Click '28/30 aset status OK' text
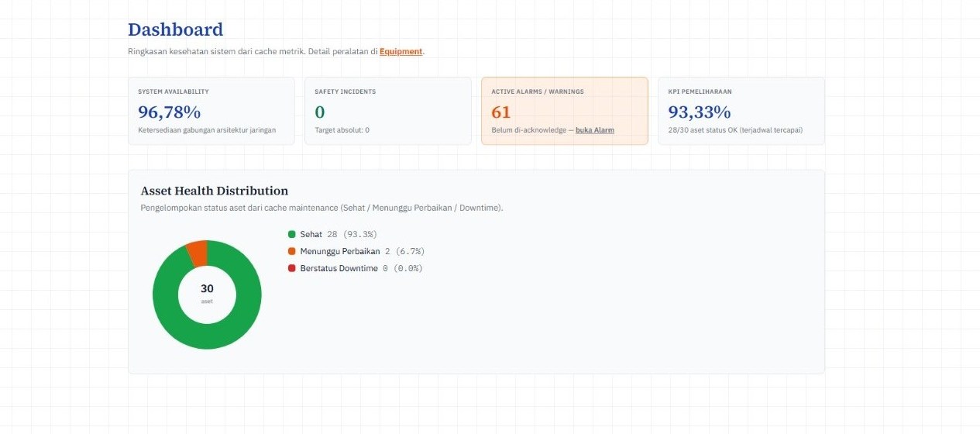Image resolution: width=980 pixels, height=434 pixels. 735,130
